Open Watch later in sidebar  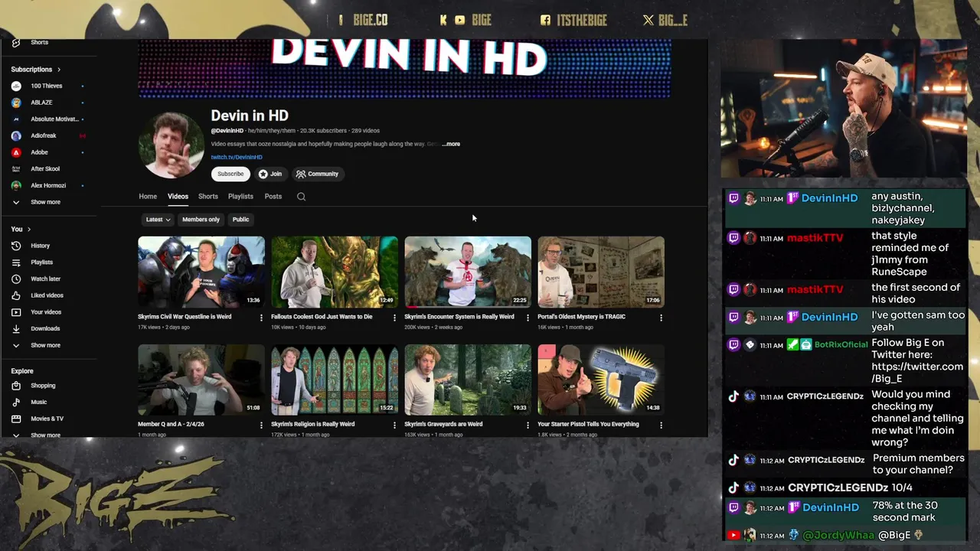pyautogui.click(x=45, y=279)
